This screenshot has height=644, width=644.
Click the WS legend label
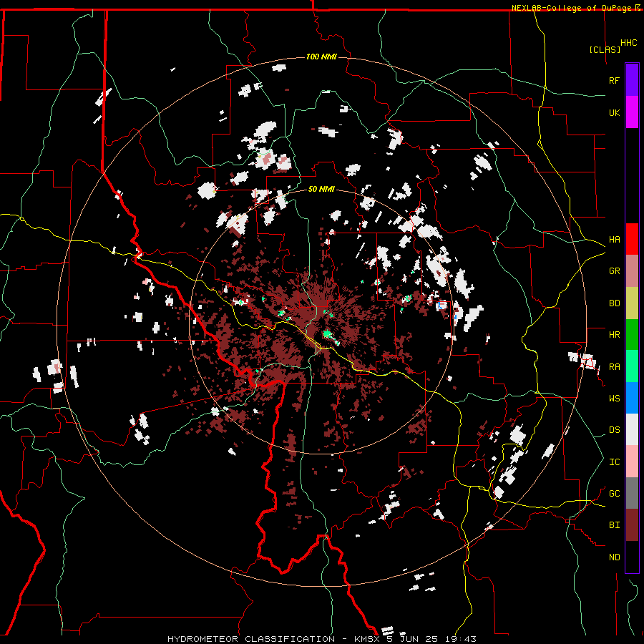click(x=614, y=399)
